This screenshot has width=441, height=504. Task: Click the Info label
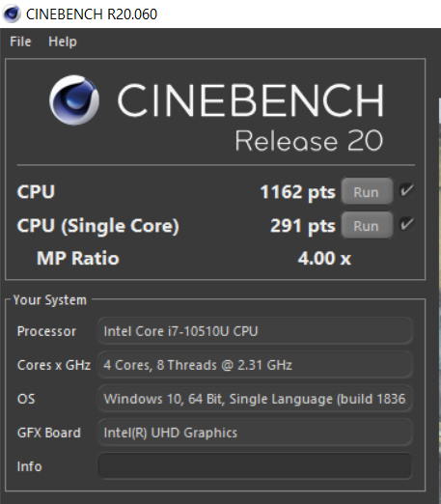[x=29, y=466]
